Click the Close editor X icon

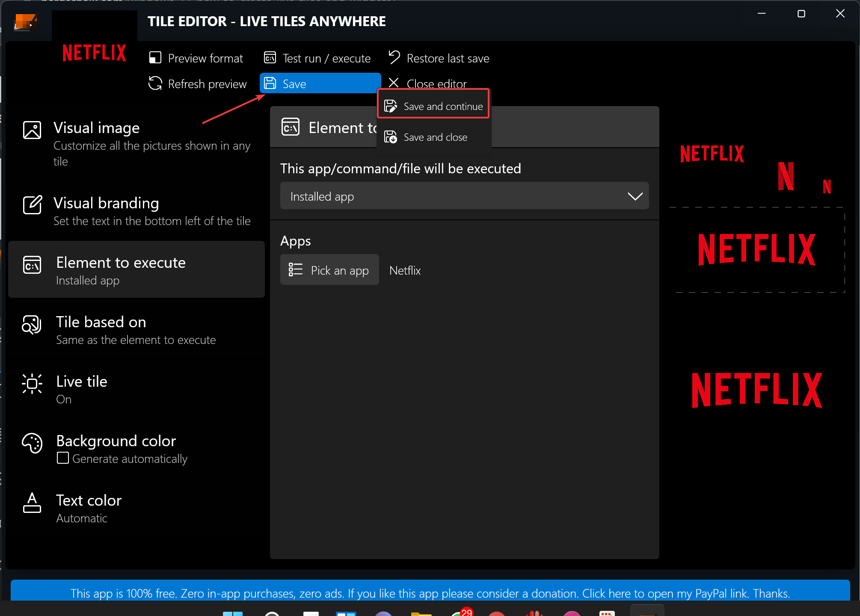(x=394, y=83)
